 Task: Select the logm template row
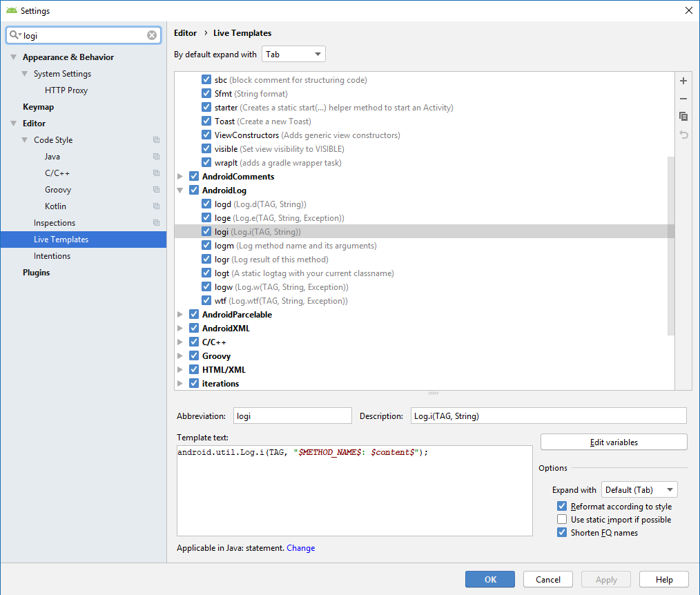(x=424, y=246)
